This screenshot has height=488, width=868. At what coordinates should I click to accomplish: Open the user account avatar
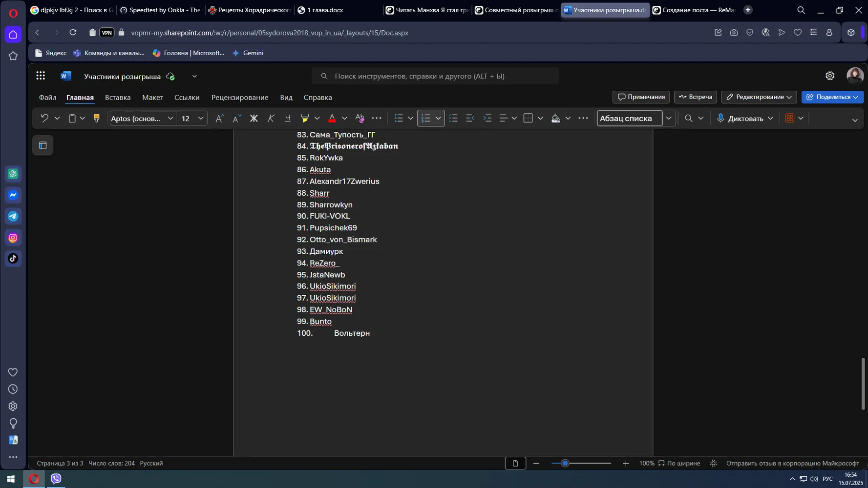(855, 76)
